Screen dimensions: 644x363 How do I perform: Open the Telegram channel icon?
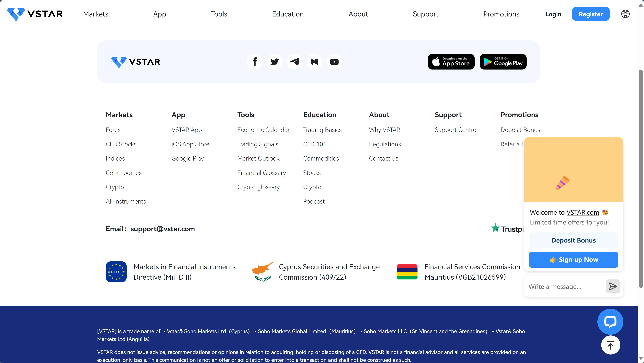[295, 62]
